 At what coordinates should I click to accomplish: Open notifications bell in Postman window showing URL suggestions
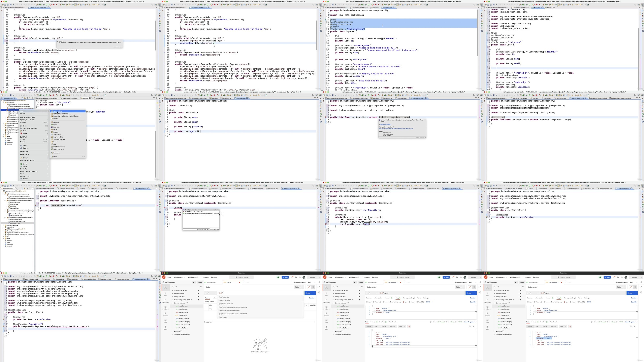pyautogui.click(x=300, y=277)
